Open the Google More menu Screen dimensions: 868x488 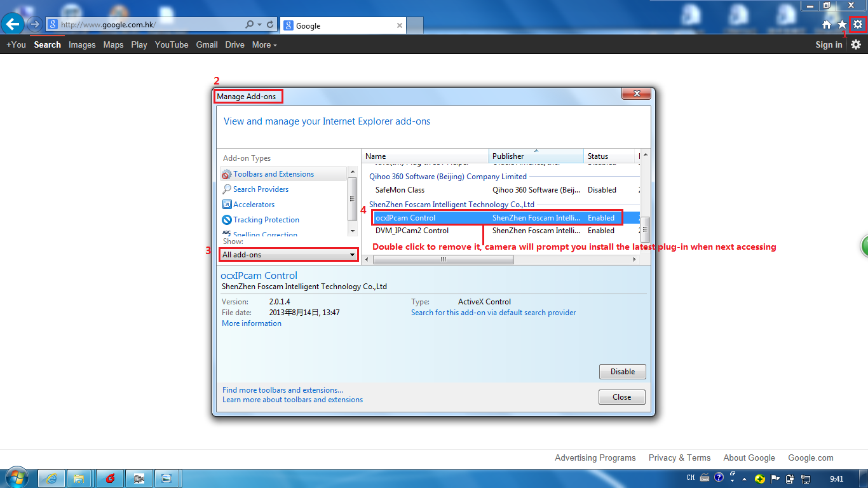(x=264, y=44)
